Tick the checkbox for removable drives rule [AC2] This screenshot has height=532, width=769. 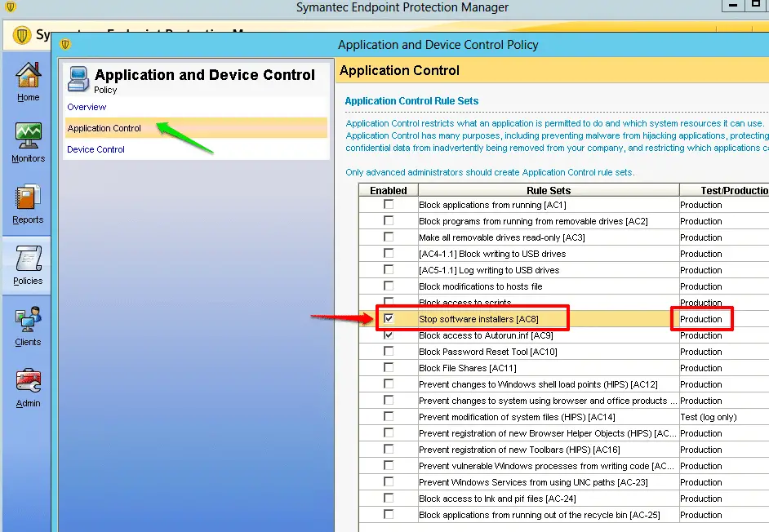coord(389,220)
